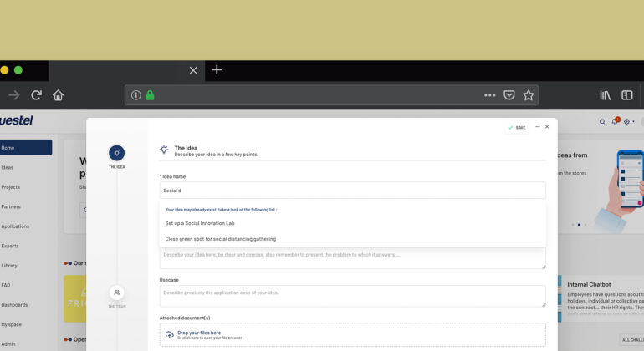Click the upload cloud icon

(169, 334)
